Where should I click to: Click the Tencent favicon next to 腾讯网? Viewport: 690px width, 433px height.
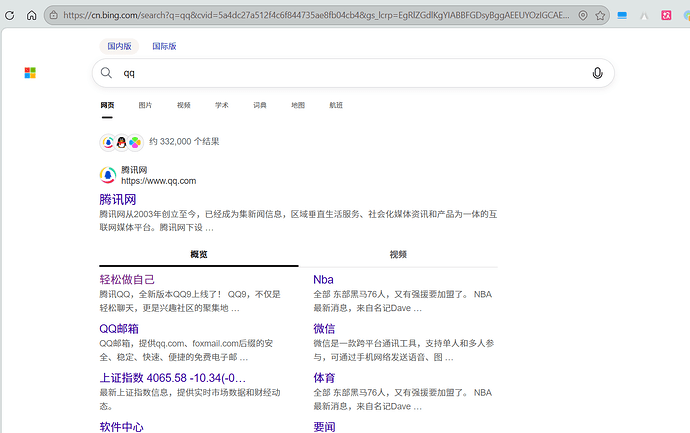pyautogui.click(x=108, y=175)
